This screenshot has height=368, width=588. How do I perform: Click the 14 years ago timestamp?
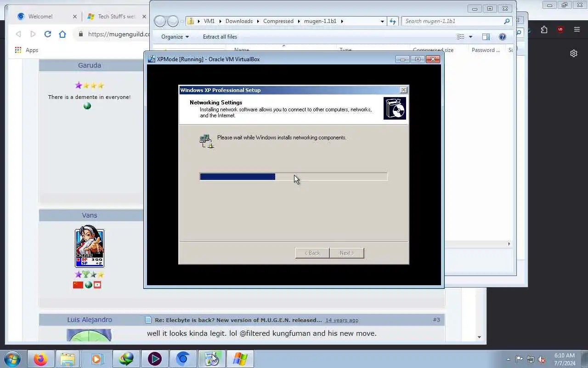[x=342, y=320]
